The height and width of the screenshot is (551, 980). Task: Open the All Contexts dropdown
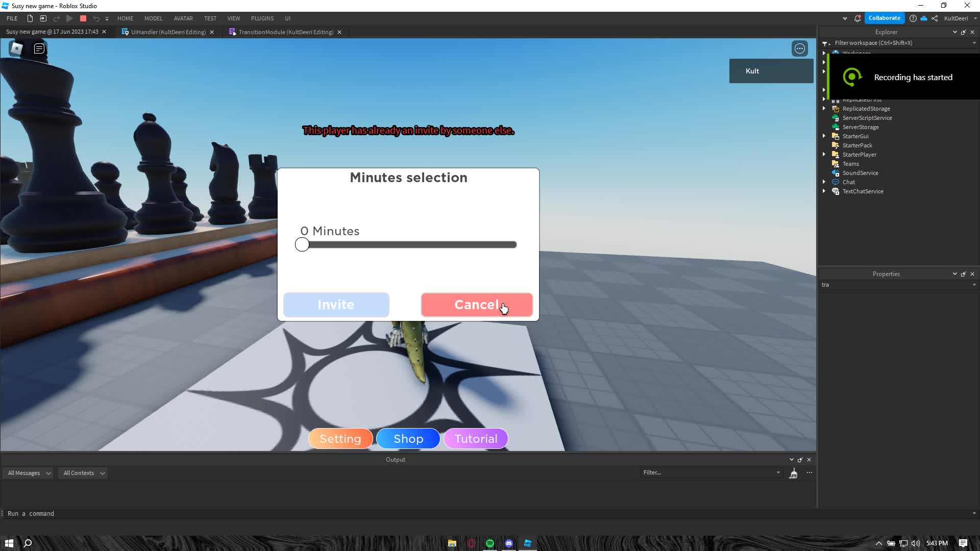[x=84, y=473]
